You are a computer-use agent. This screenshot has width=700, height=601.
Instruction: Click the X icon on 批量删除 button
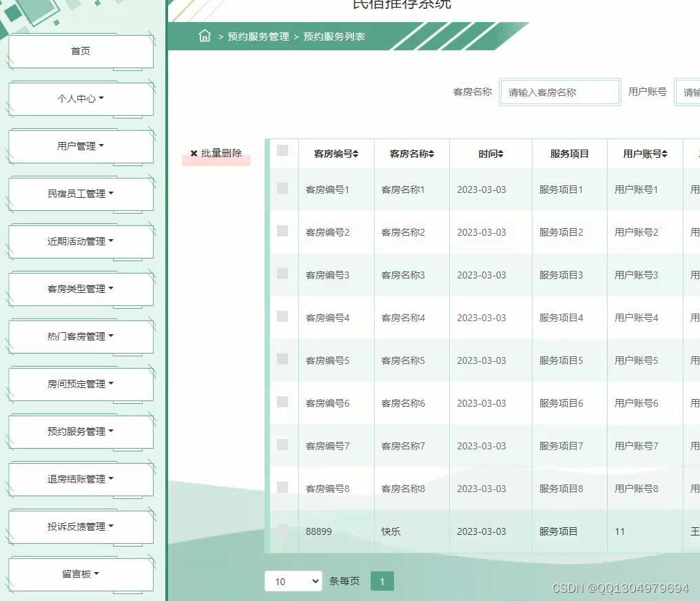click(194, 154)
